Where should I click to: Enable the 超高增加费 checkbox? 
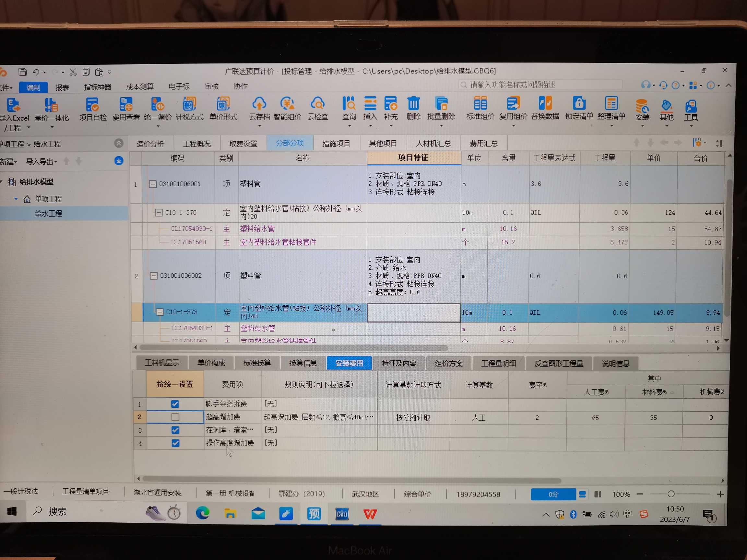point(175,417)
